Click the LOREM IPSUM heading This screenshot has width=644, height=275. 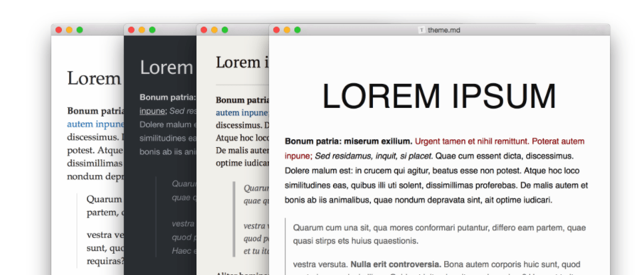pyautogui.click(x=439, y=96)
